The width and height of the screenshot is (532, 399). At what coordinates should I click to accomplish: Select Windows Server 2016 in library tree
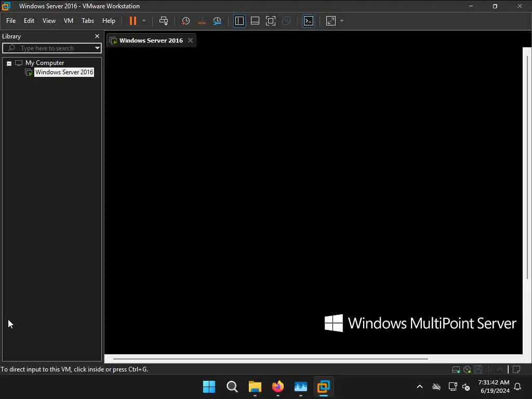(64, 72)
